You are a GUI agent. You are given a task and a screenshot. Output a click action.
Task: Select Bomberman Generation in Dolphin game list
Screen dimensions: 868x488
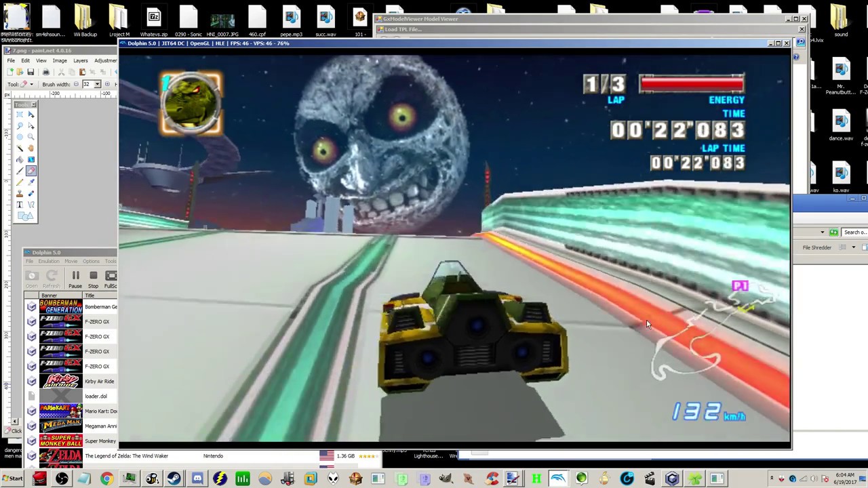(71, 307)
